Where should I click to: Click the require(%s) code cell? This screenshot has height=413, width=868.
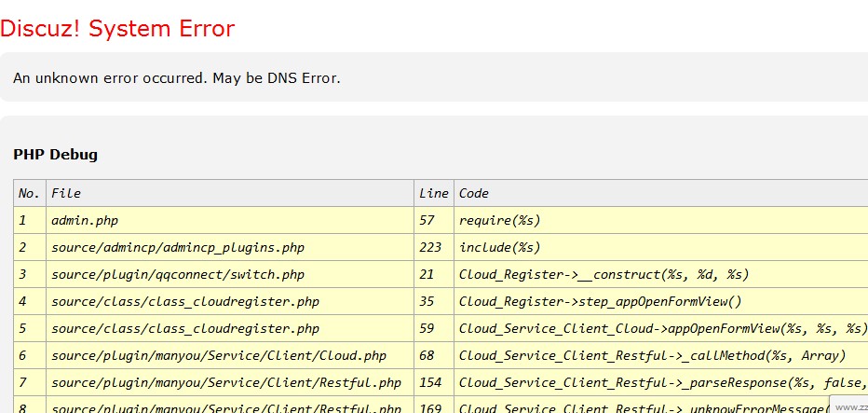(499, 220)
